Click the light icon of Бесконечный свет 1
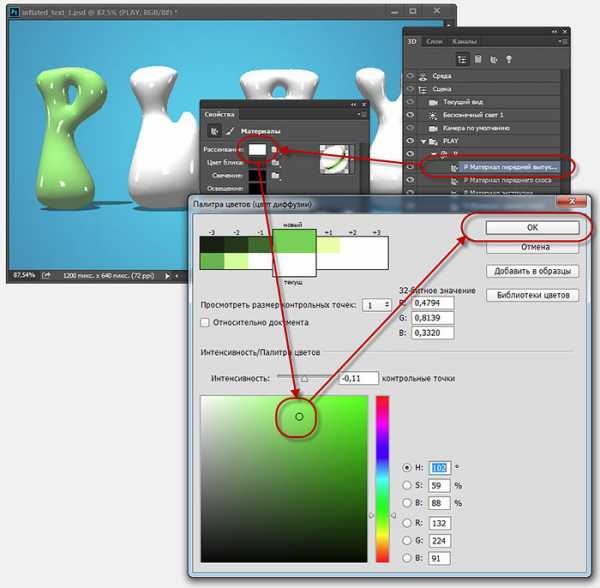This screenshot has width=600, height=588. (x=433, y=116)
